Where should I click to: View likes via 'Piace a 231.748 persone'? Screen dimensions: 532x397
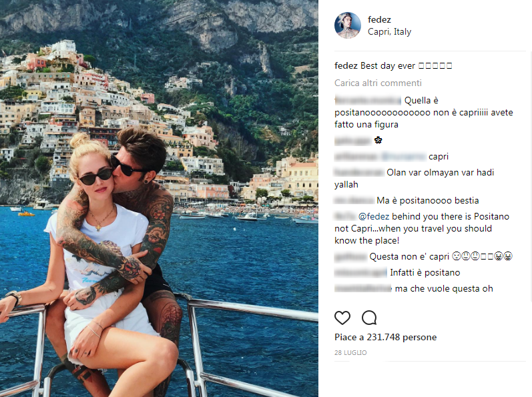(385, 338)
